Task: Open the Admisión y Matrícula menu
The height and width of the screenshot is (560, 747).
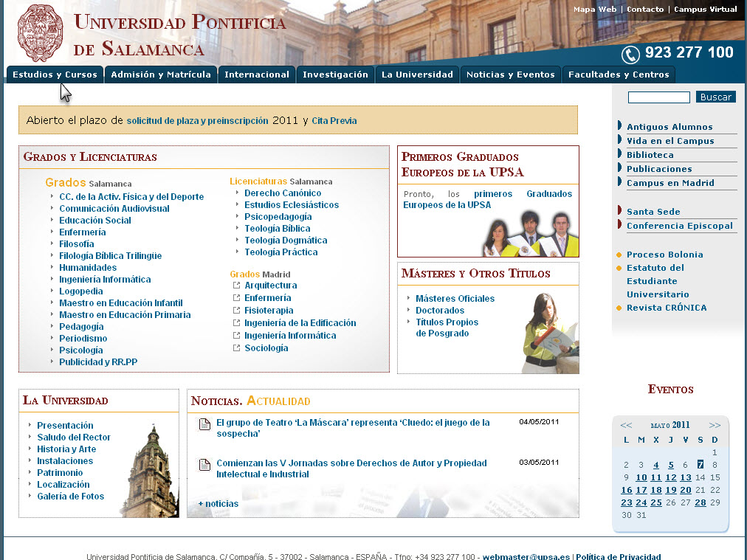Action: 161,75
